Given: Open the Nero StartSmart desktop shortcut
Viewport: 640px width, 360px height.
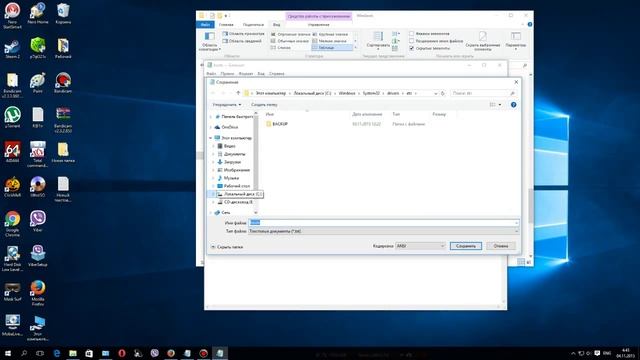Looking at the screenshot, I should point(12,16).
